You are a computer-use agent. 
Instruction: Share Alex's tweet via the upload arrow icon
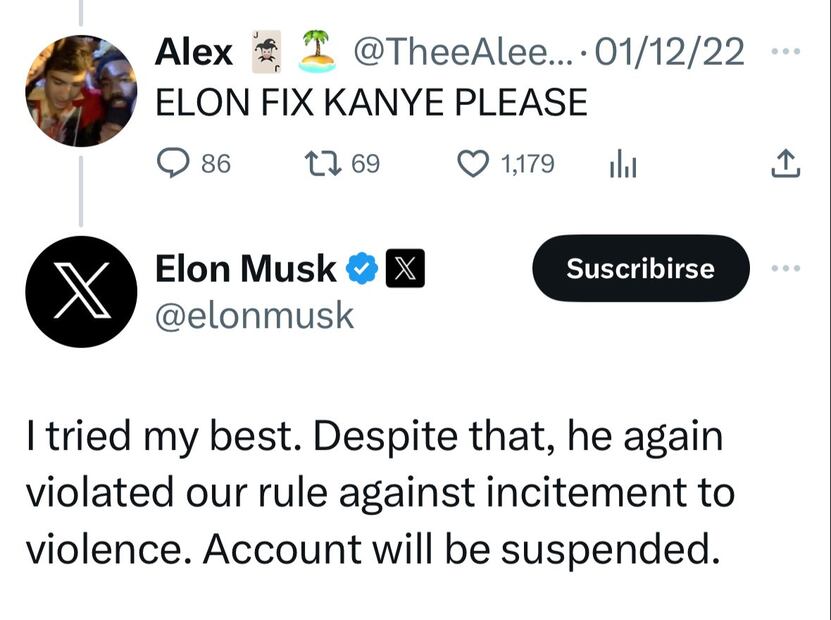[x=786, y=164]
